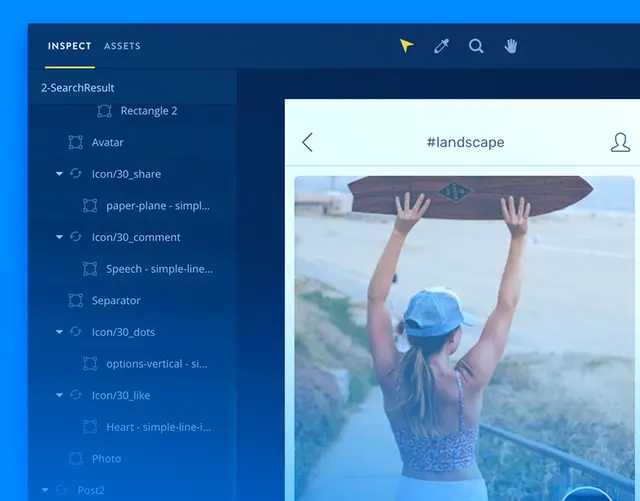
Task: Select the arrow pointer tool
Action: pyautogui.click(x=406, y=46)
